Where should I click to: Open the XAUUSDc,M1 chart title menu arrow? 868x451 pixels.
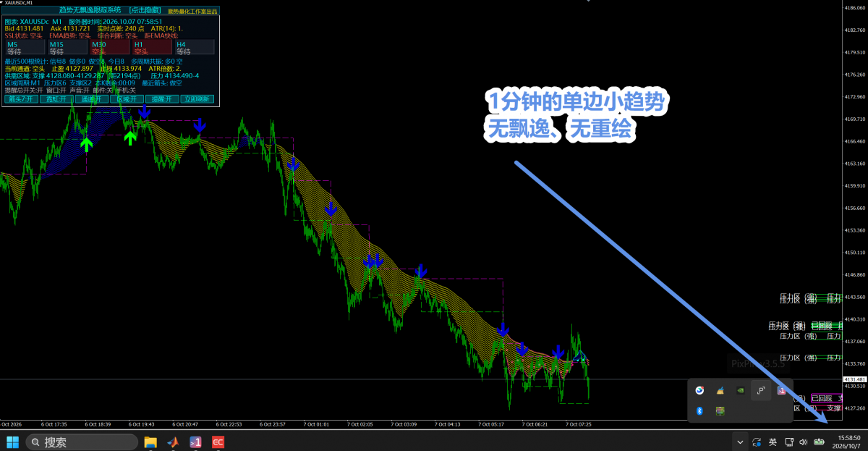(2, 3)
